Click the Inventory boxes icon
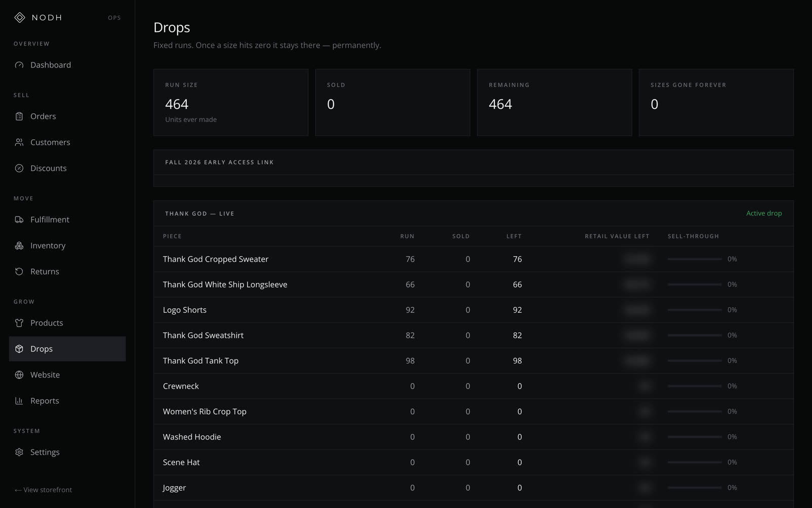Screen dimensions: 812x508 tap(19, 245)
